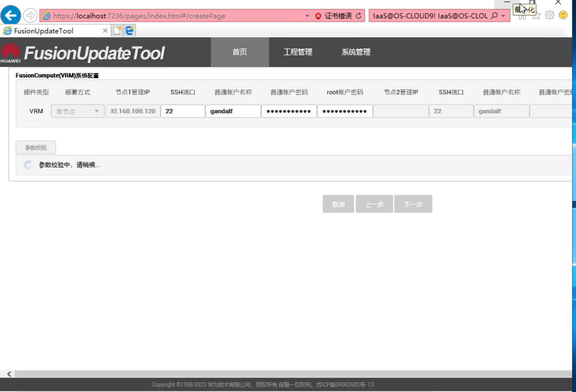Screen dimensions: 576x392
Task: Click the 参数校验 button
Action: [x=35, y=148]
